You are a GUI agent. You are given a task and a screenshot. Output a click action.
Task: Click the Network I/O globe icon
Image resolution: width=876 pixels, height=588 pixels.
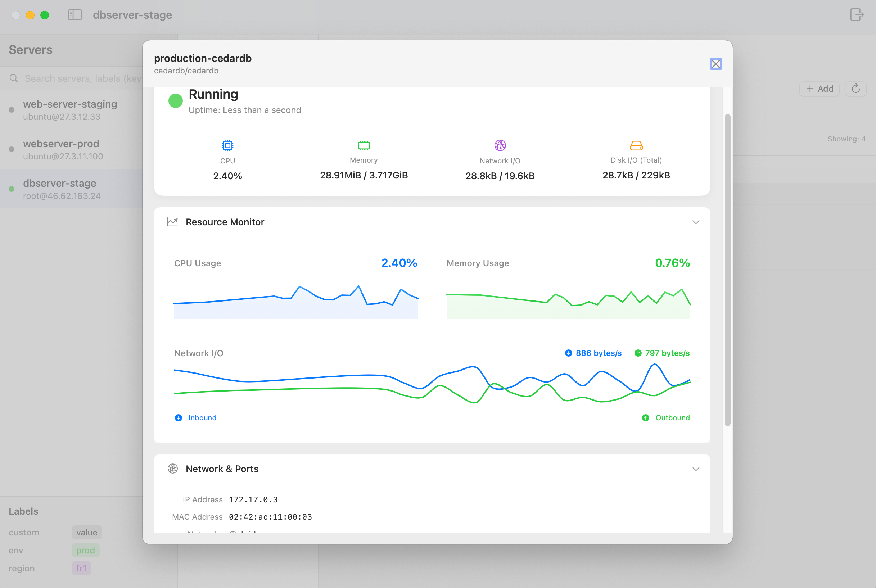tap(500, 145)
